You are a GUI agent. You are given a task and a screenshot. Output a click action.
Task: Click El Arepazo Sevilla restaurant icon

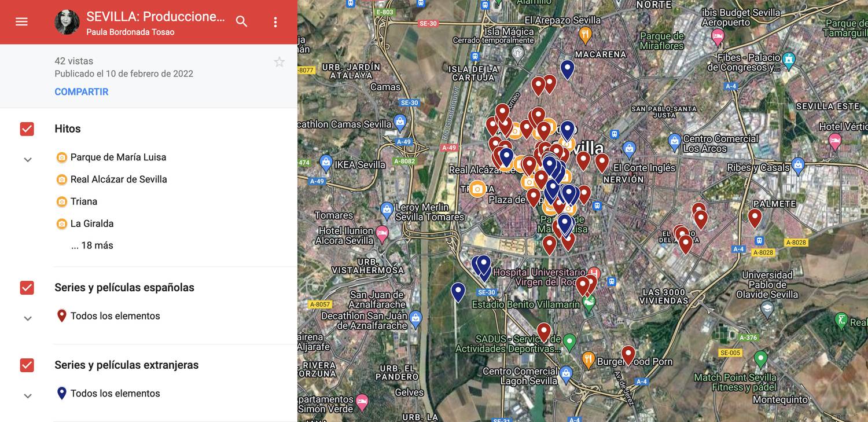[586, 35]
